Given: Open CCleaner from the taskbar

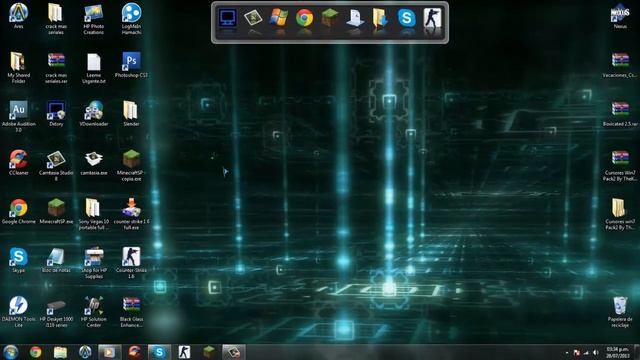Looking at the screenshot, I should click(x=135, y=352).
